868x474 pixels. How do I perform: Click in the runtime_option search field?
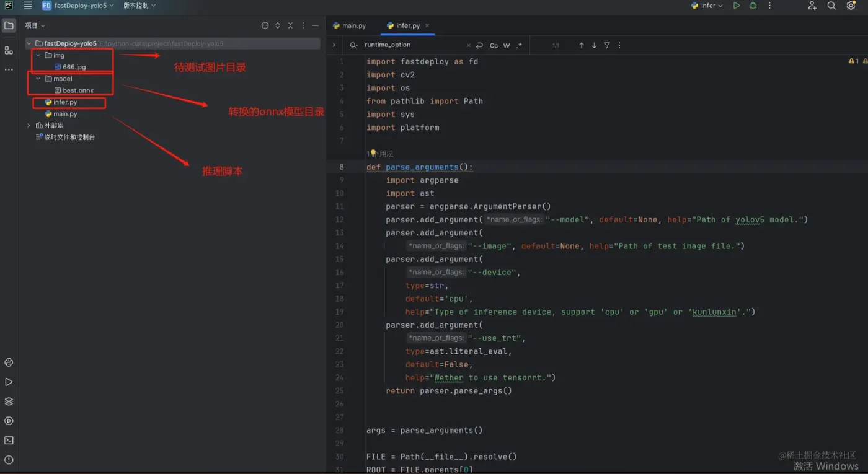(414, 45)
